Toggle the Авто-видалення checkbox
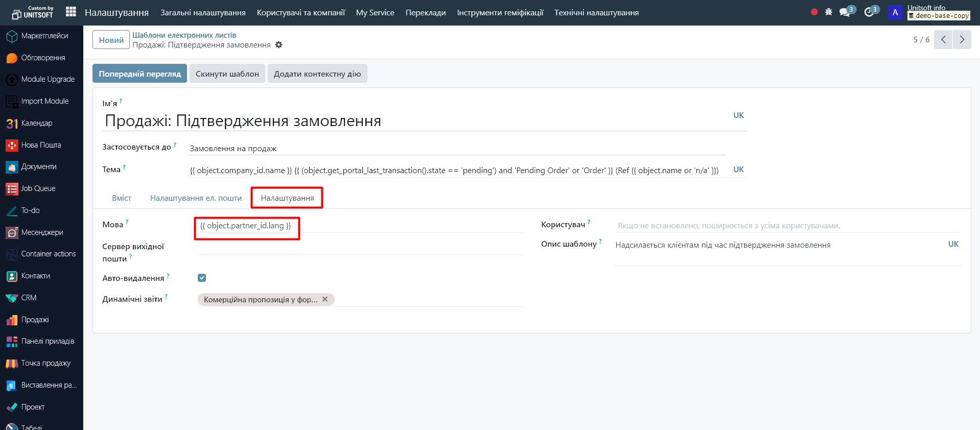Screen dimensions: 980x430 click(202, 278)
